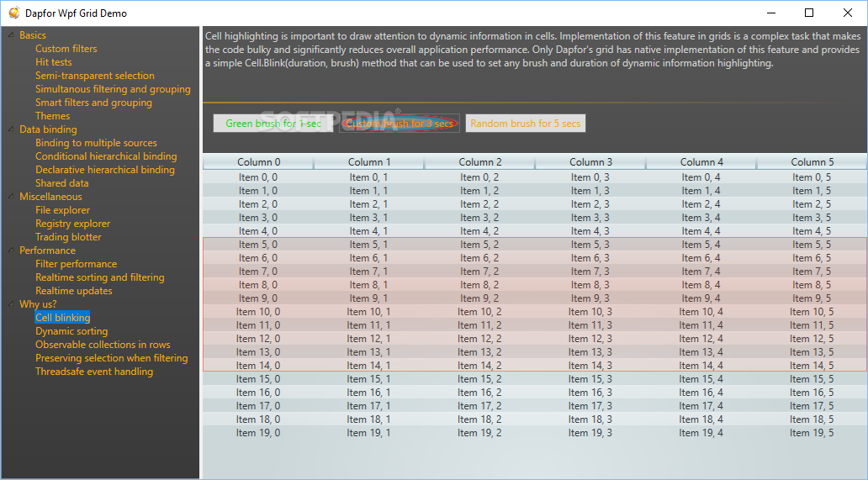
Task: Select cell Item 17, 2
Action: pyautogui.click(x=479, y=406)
